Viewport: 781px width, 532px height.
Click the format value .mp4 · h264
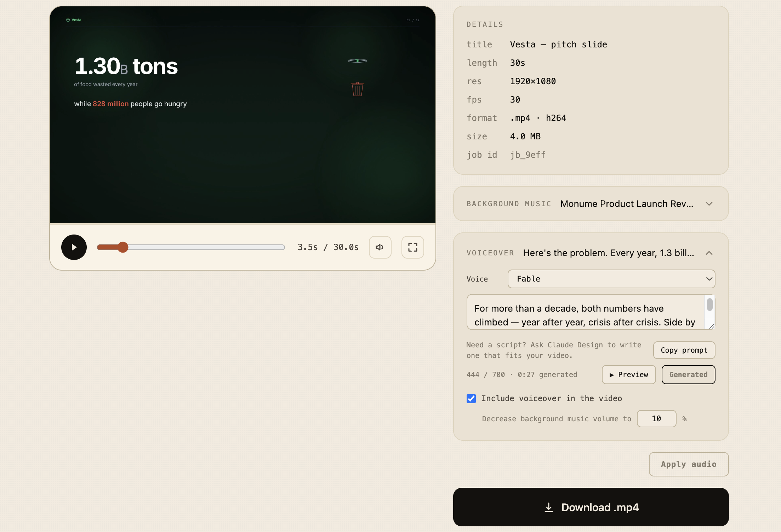click(x=538, y=118)
